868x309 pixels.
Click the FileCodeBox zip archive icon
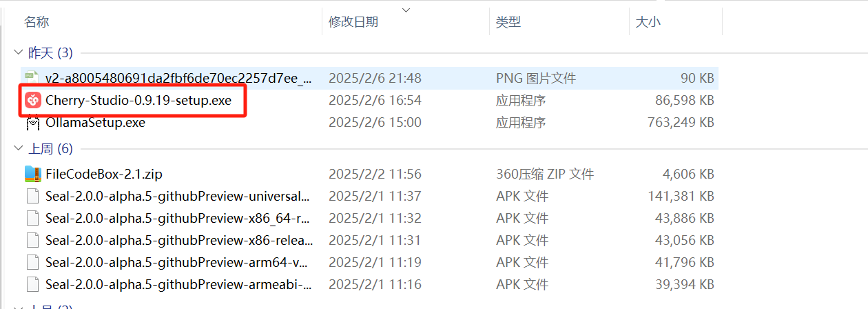point(32,174)
